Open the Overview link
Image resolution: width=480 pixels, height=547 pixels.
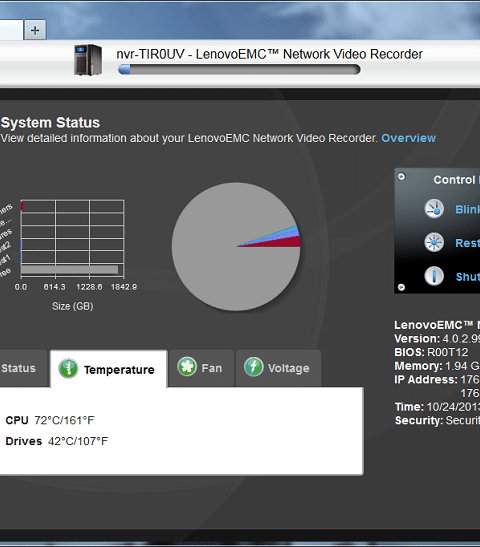(408, 138)
